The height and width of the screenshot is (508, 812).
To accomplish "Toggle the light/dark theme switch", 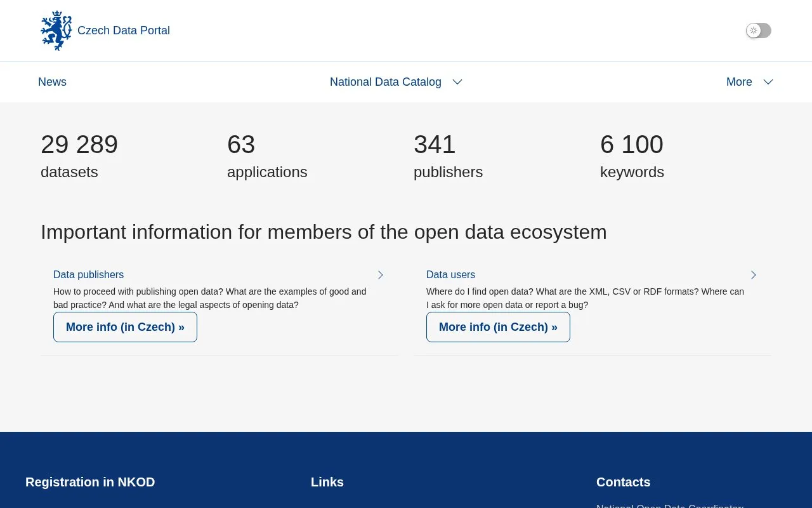I will point(759,30).
